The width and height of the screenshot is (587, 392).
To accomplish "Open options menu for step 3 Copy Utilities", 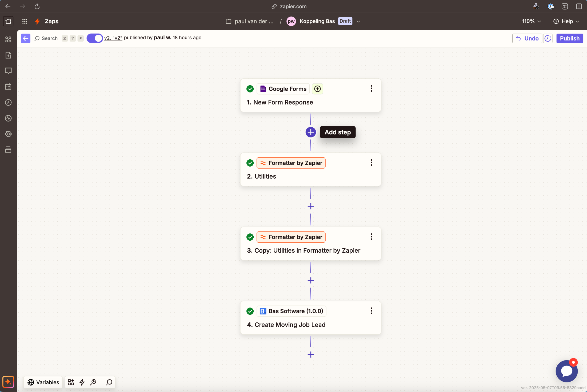I will point(372,237).
